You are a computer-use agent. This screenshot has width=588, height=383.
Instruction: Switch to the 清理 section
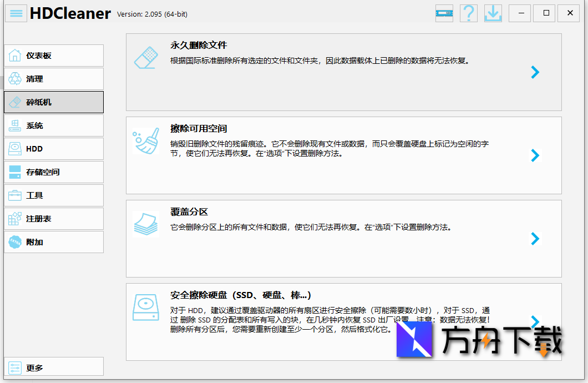tap(53, 79)
